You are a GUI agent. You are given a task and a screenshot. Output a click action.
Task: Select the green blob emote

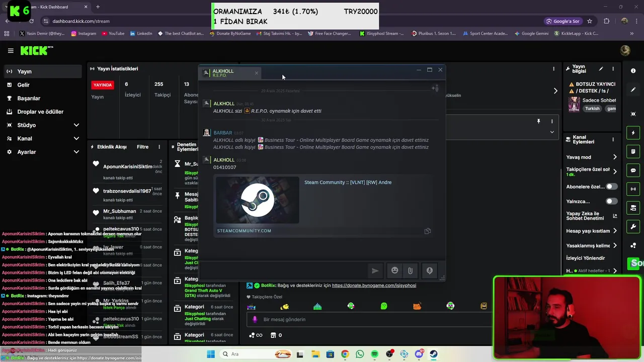pyautogui.click(x=384, y=306)
